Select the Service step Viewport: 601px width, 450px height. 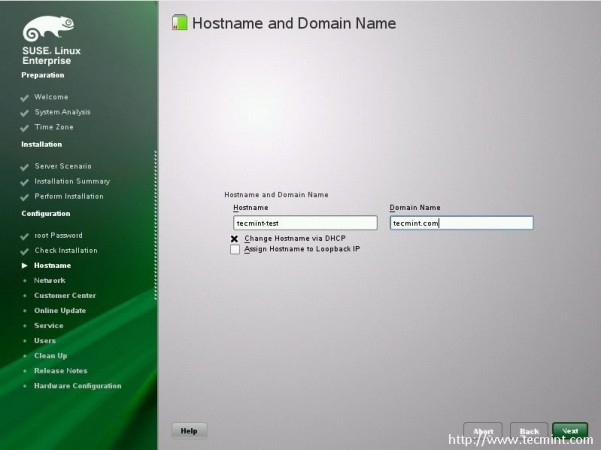pyautogui.click(x=49, y=325)
